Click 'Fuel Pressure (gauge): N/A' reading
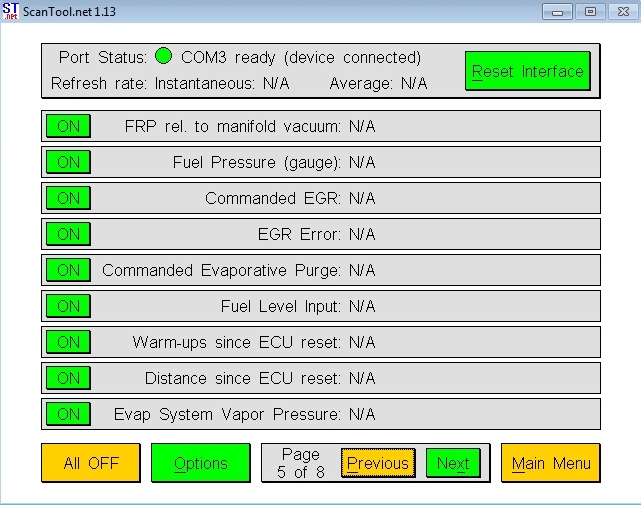Screen dimensions: 641x505 [x=274, y=162]
